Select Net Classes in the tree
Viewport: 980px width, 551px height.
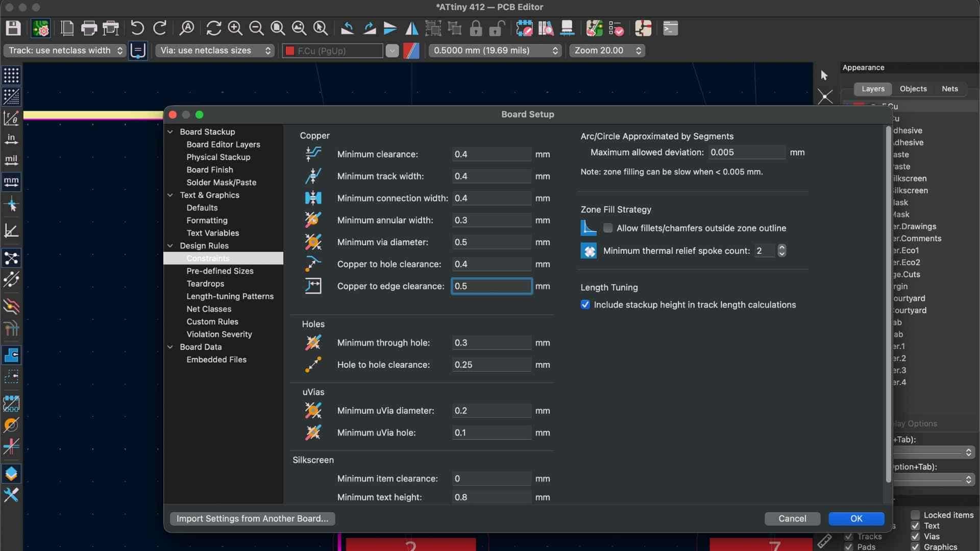click(x=209, y=309)
